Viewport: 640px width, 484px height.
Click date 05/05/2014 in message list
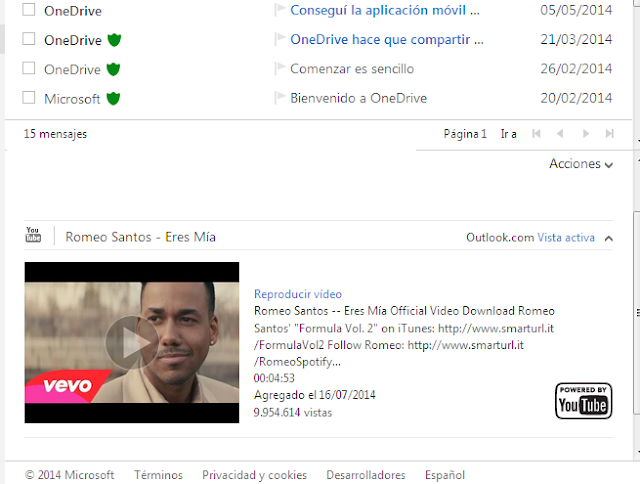576,10
